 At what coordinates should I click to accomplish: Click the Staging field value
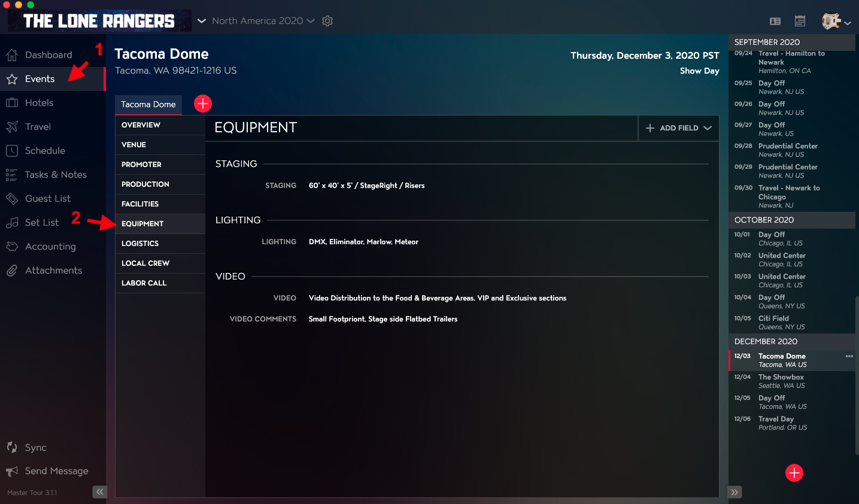click(x=366, y=186)
